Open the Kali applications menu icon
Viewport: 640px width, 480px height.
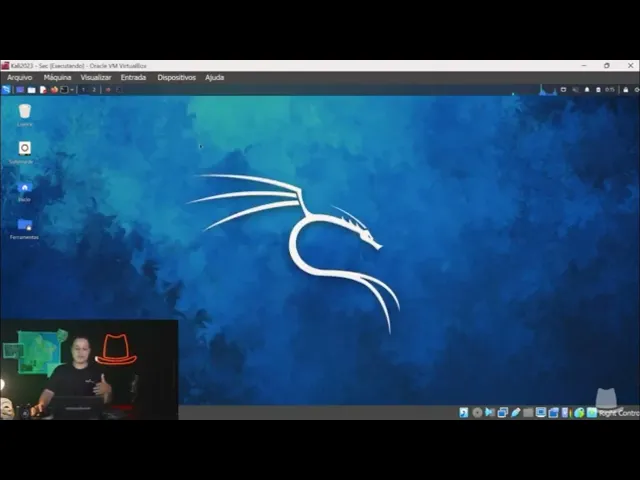(6, 90)
